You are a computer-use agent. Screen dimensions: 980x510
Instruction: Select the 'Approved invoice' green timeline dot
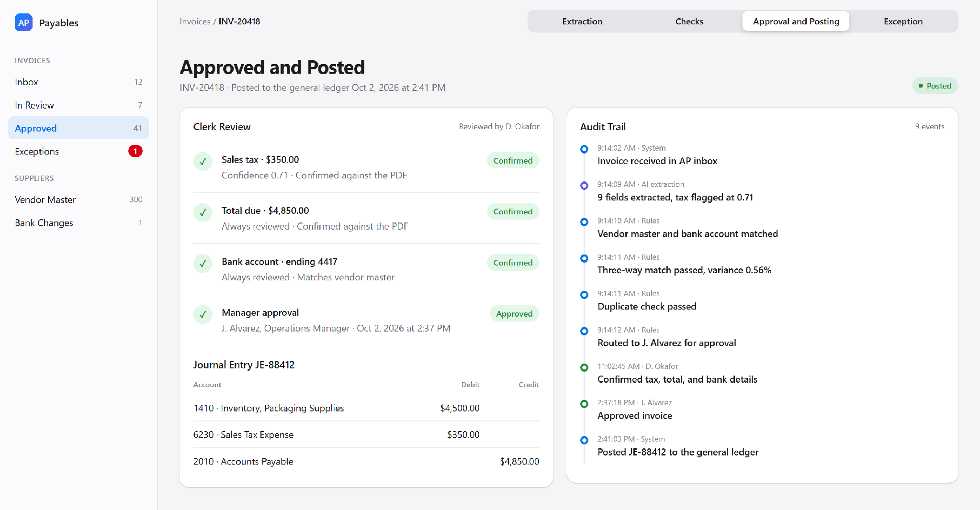pyautogui.click(x=584, y=404)
